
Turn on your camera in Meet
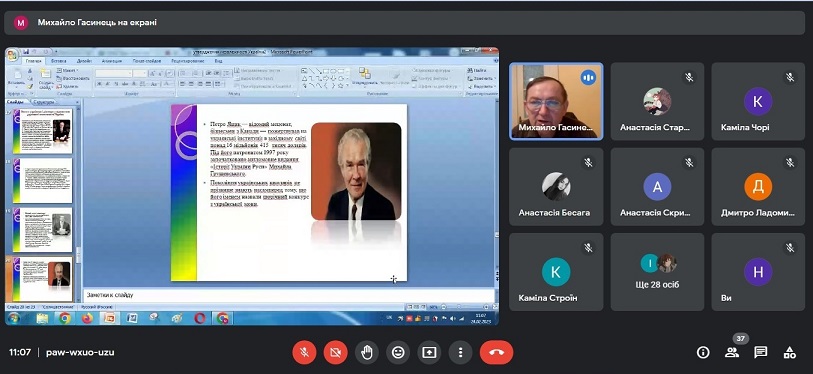(335, 353)
